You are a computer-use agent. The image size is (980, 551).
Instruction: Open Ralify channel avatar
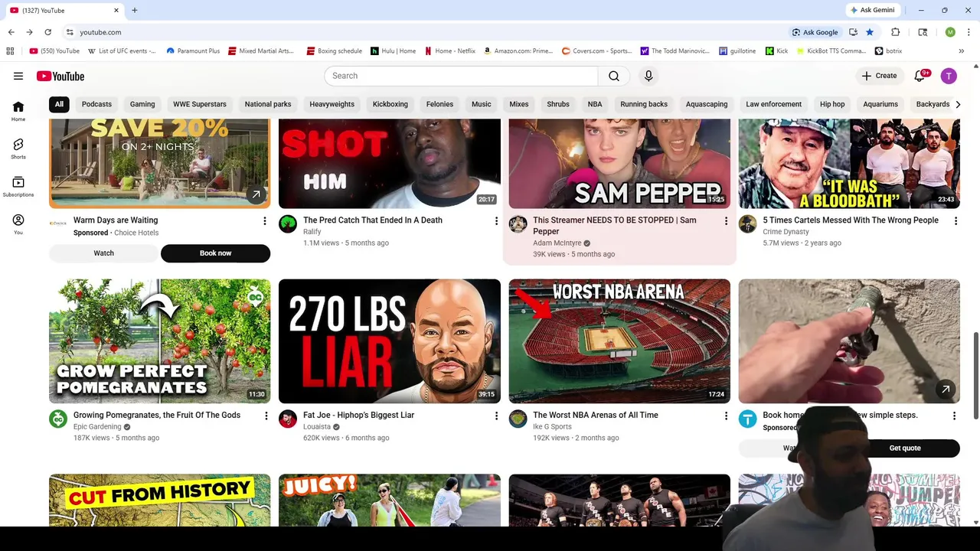pyautogui.click(x=288, y=223)
